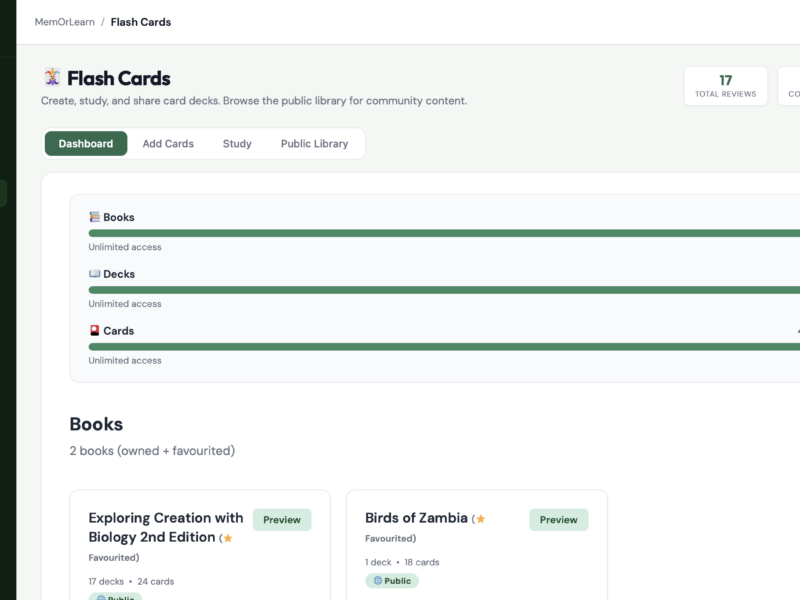Image resolution: width=800 pixels, height=600 pixels.
Task: Open the Public Library tab
Action: tap(314, 143)
